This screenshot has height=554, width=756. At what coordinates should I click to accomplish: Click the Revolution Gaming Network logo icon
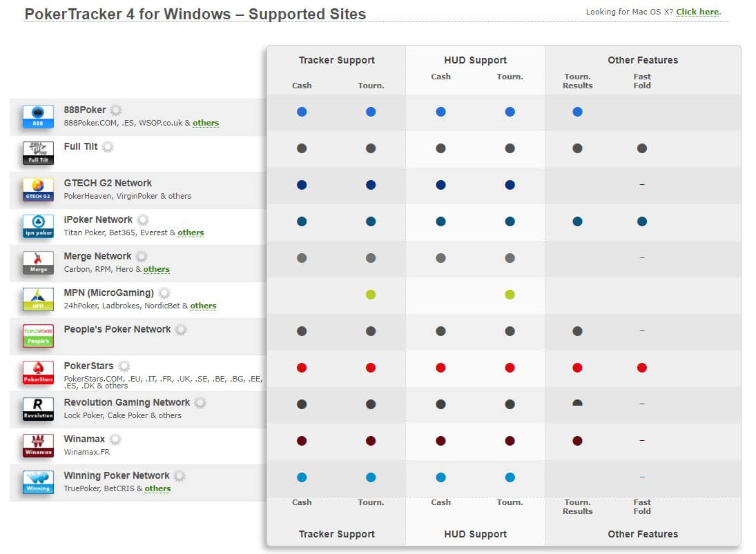pyautogui.click(x=38, y=410)
